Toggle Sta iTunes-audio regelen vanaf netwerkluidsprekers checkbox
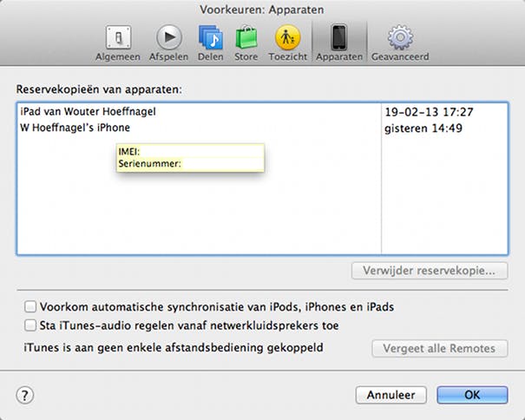 click(30, 325)
